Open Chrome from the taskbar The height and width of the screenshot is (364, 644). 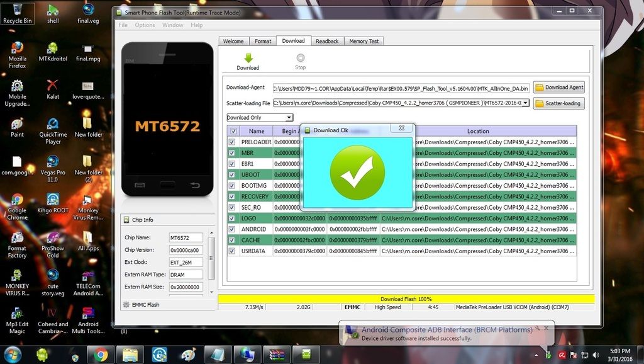(101, 355)
